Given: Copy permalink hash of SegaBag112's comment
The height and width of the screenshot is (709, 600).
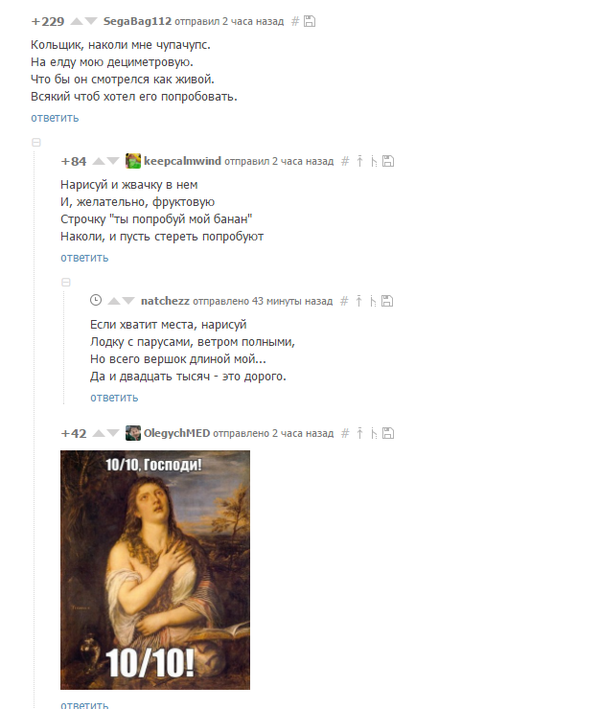Looking at the screenshot, I should click(x=295, y=21).
